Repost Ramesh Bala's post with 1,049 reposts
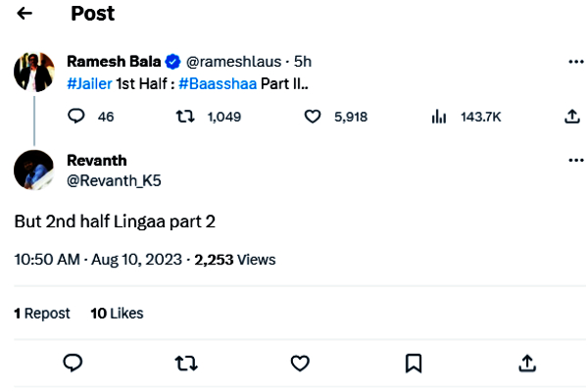 (x=183, y=117)
